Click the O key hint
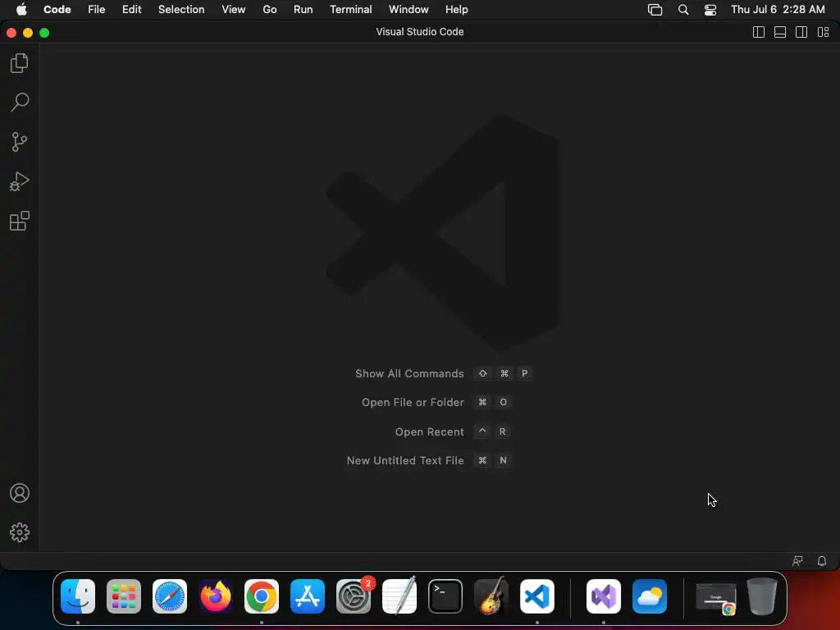 click(503, 402)
